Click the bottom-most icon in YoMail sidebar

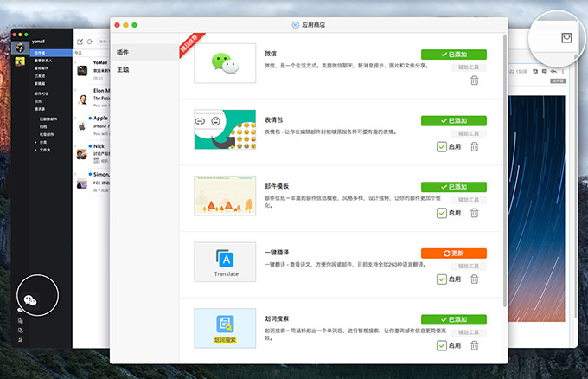tap(20, 340)
